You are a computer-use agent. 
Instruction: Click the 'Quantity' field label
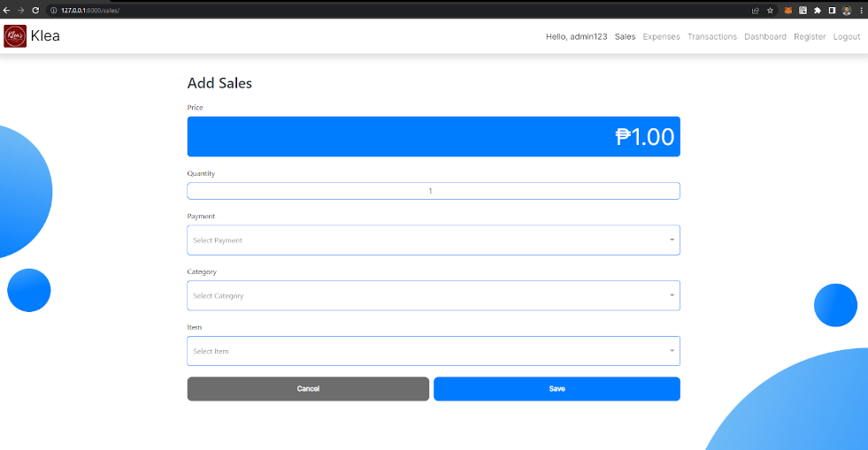click(x=201, y=173)
